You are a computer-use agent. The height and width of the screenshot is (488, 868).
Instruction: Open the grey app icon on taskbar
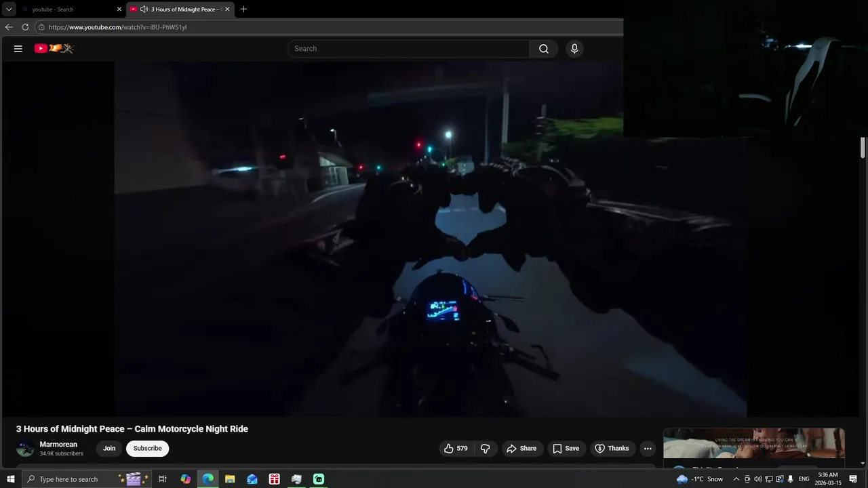click(296, 479)
